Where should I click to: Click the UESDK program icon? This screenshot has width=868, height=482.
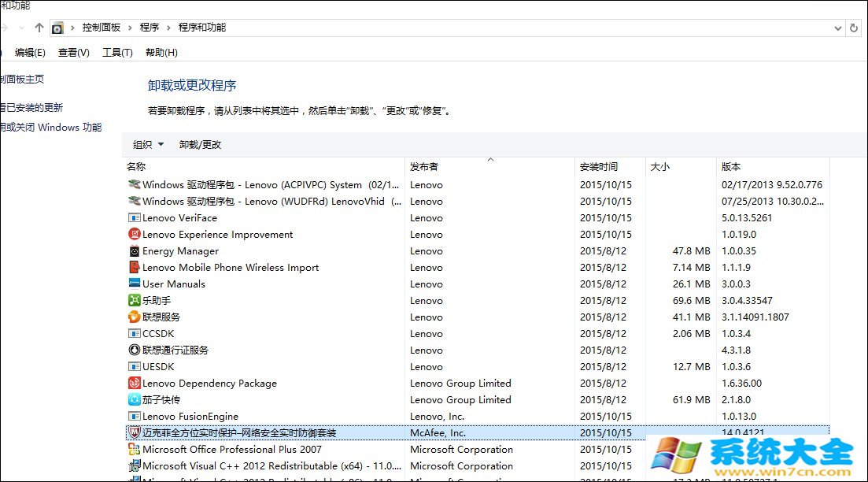tap(134, 367)
